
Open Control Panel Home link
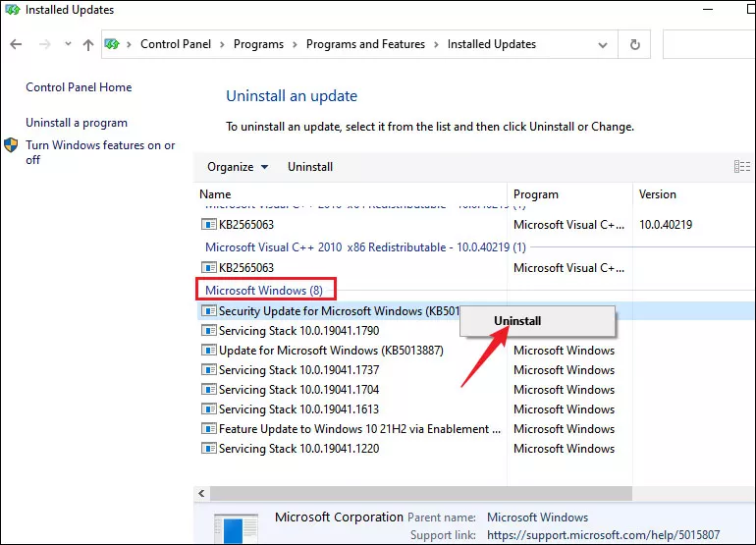click(x=79, y=87)
